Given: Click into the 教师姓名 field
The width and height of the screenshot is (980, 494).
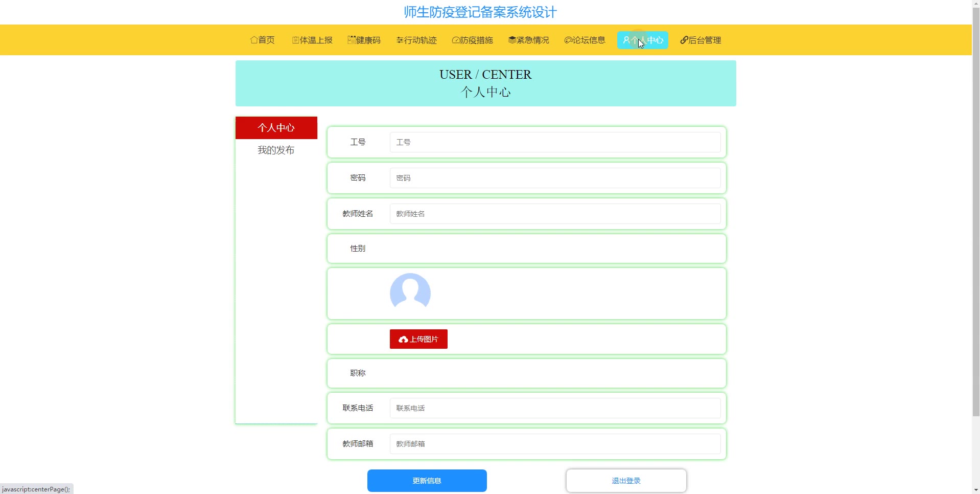Looking at the screenshot, I should [555, 214].
